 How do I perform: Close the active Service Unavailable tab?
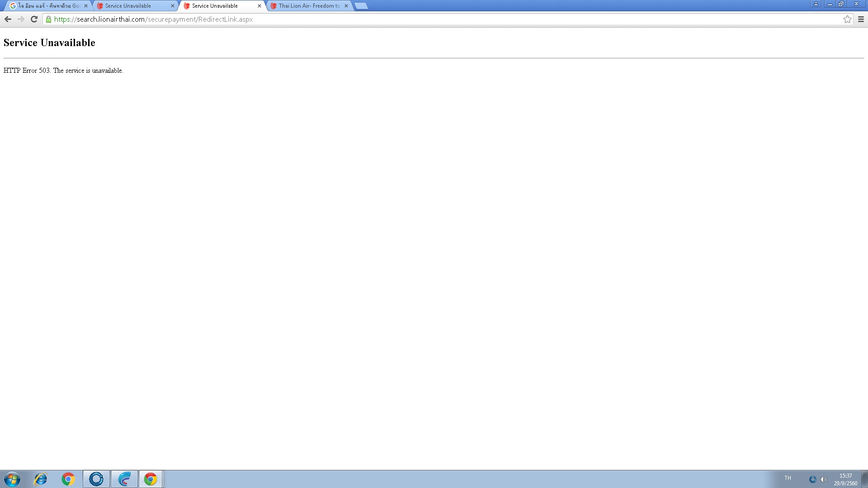tap(259, 6)
